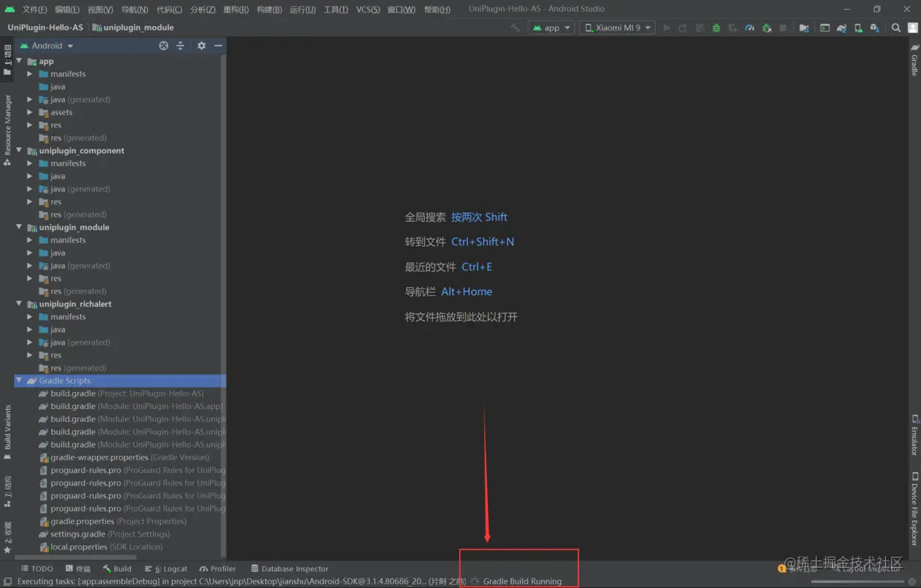Open the 视图(V) menu

[x=100, y=9]
